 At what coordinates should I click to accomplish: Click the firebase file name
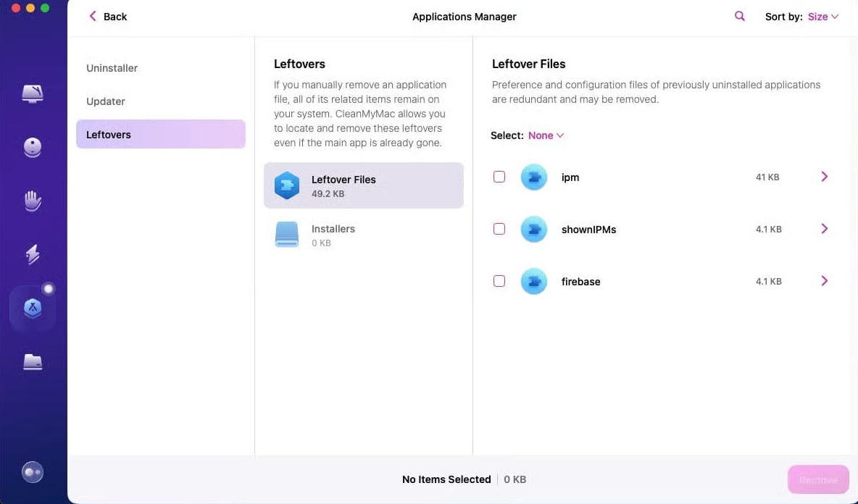580,282
